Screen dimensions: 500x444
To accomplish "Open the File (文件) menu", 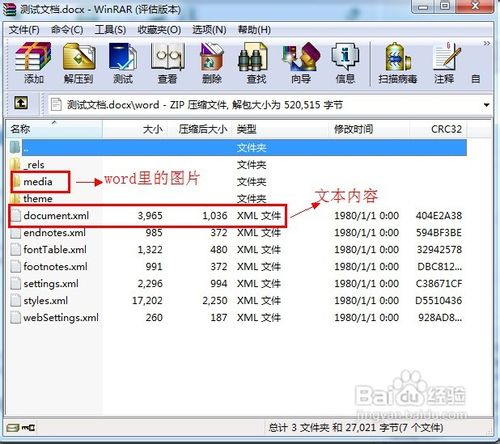I will tap(24, 30).
